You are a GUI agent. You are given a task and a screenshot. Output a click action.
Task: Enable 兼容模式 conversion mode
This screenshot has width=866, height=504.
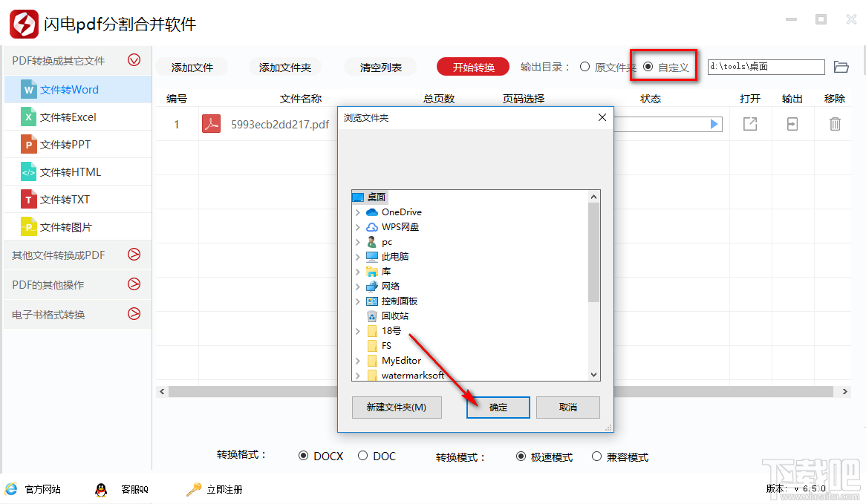(x=596, y=456)
